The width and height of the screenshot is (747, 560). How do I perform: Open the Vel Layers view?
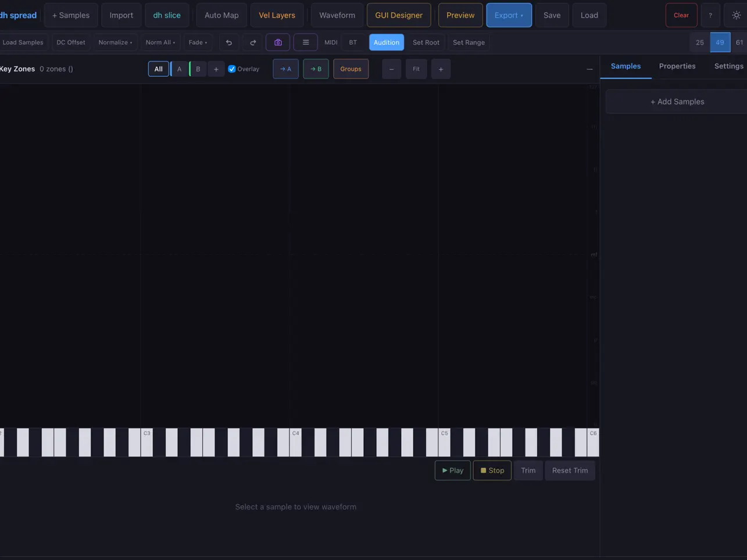(x=277, y=15)
